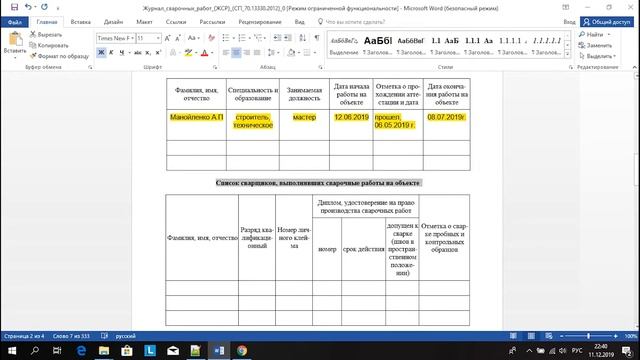Redo the last action
Screen dimensions: 640x360
pos(44,7)
